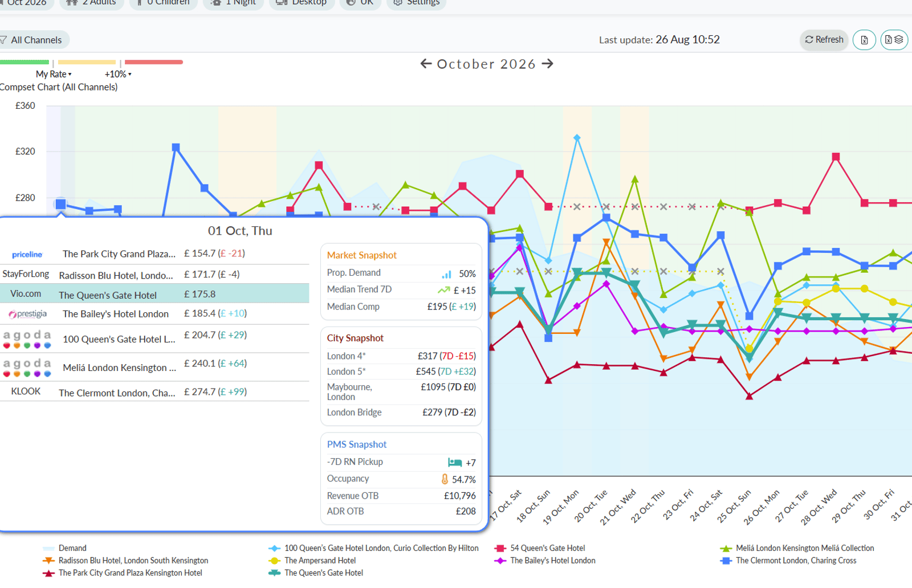
Task: Click the Prop. Demand bar chart icon
Action: coord(446,274)
